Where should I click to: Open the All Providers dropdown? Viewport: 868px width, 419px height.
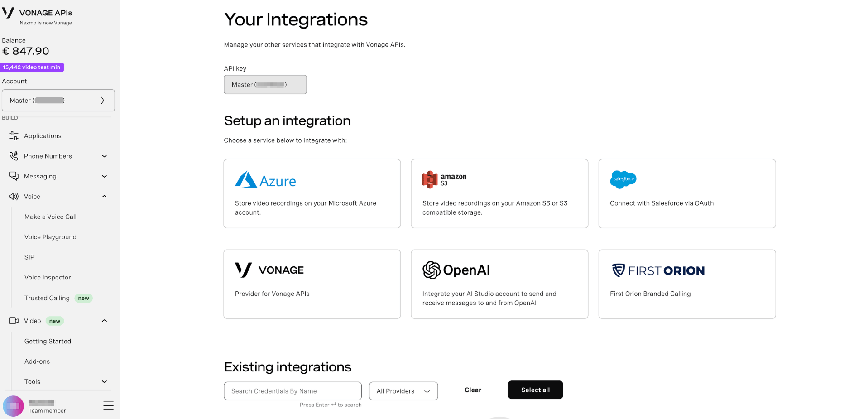point(403,391)
